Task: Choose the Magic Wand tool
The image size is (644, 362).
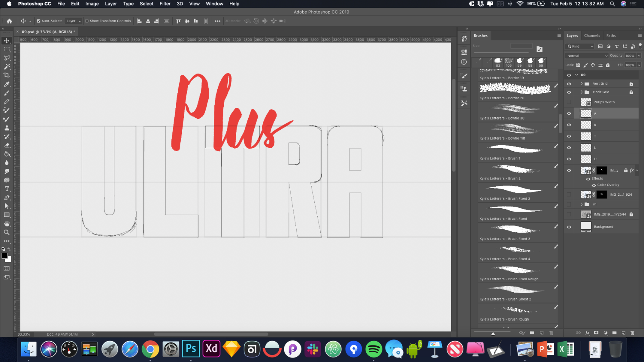Action: (x=7, y=67)
